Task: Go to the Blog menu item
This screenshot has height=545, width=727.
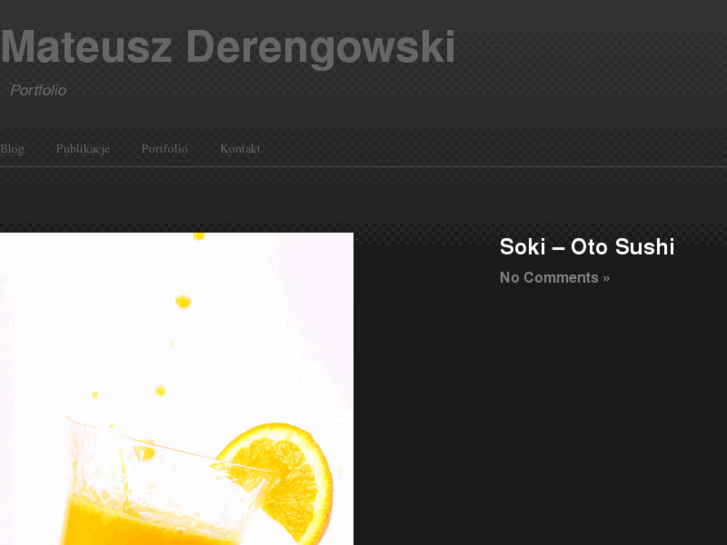Action: point(12,149)
